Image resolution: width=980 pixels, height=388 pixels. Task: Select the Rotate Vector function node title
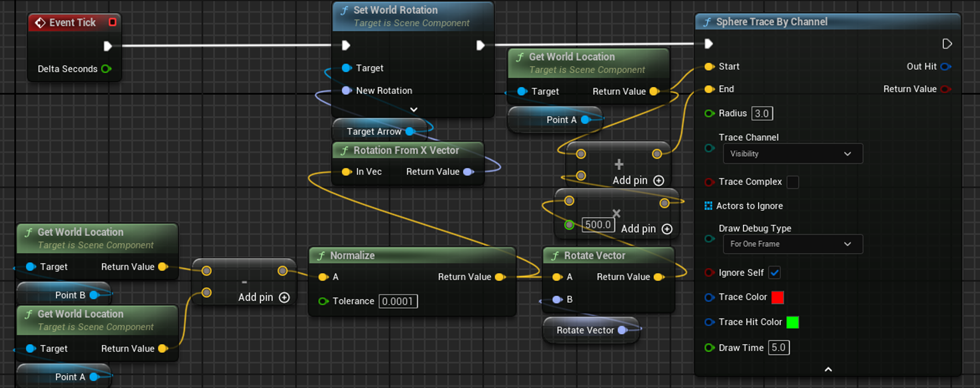pyautogui.click(x=595, y=255)
